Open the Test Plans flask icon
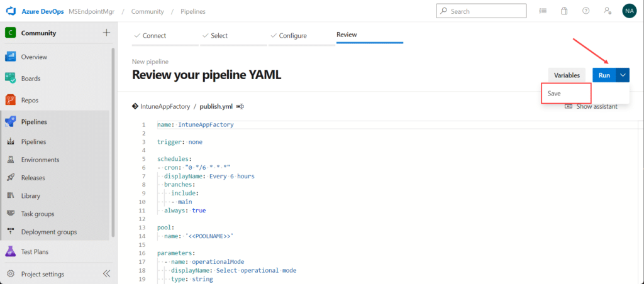Image resolution: width=644 pixels, height=284 pixels. (10, 251)
